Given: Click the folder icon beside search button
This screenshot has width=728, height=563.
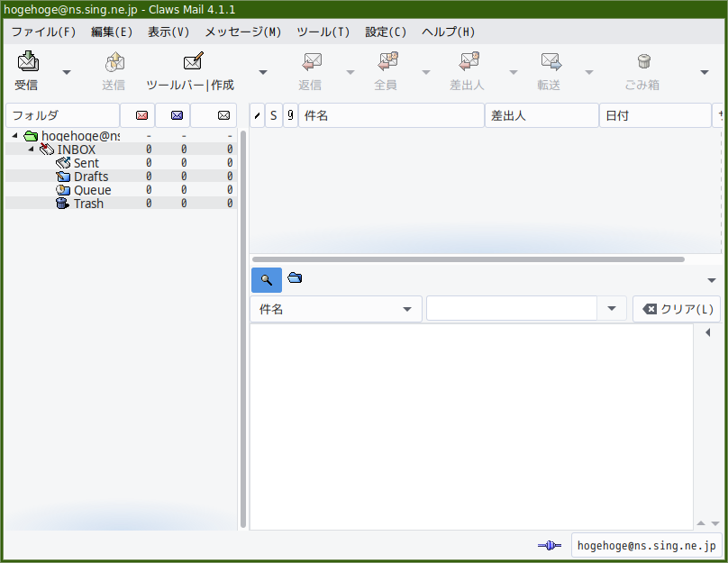Looking at the screenshot, I should click(295, 278).
